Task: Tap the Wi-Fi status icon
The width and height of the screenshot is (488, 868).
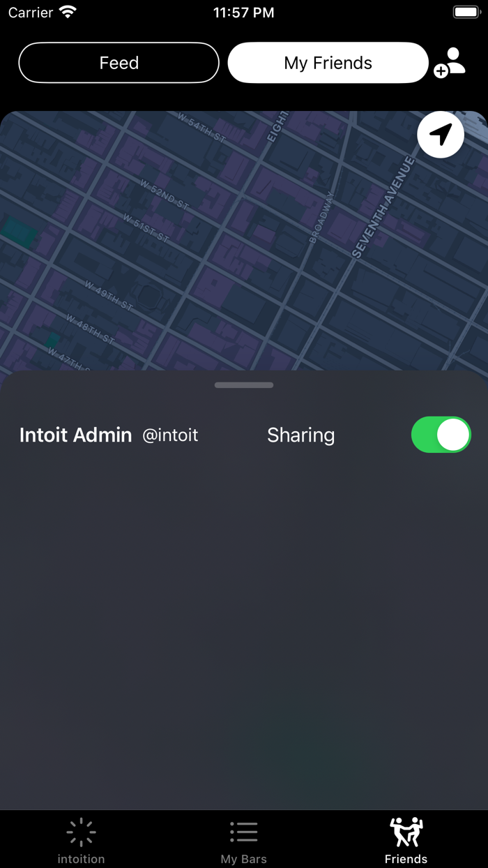Action: tap(68, 12)
